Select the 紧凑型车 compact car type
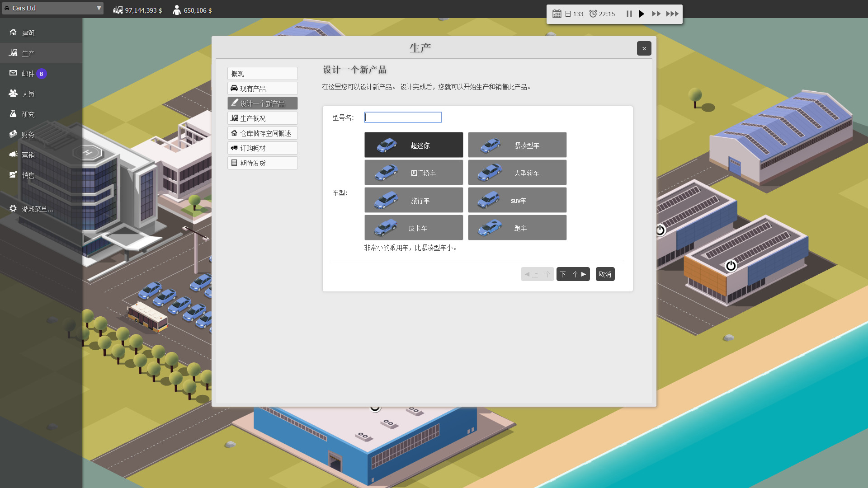The height and width of the screenshot is (488, 868). click(517, 145)
